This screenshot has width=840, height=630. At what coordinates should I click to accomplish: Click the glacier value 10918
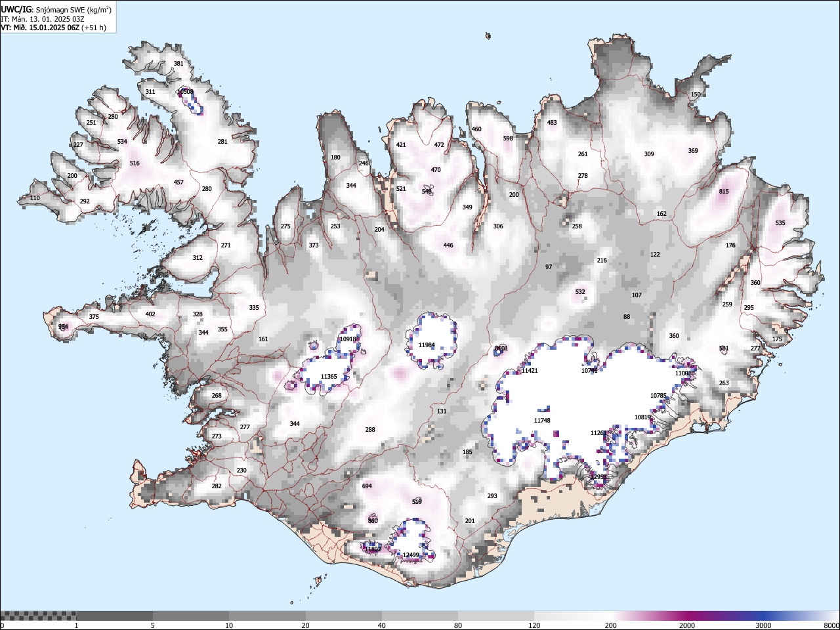click(x=348, y=339)
